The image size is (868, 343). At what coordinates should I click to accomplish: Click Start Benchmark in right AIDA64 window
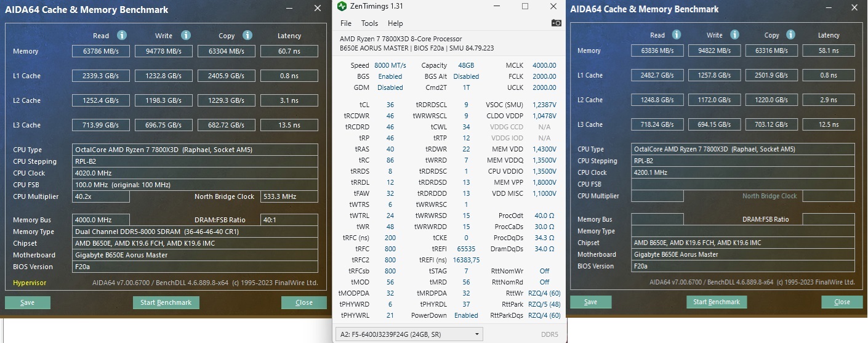click(x=717, y=302)
